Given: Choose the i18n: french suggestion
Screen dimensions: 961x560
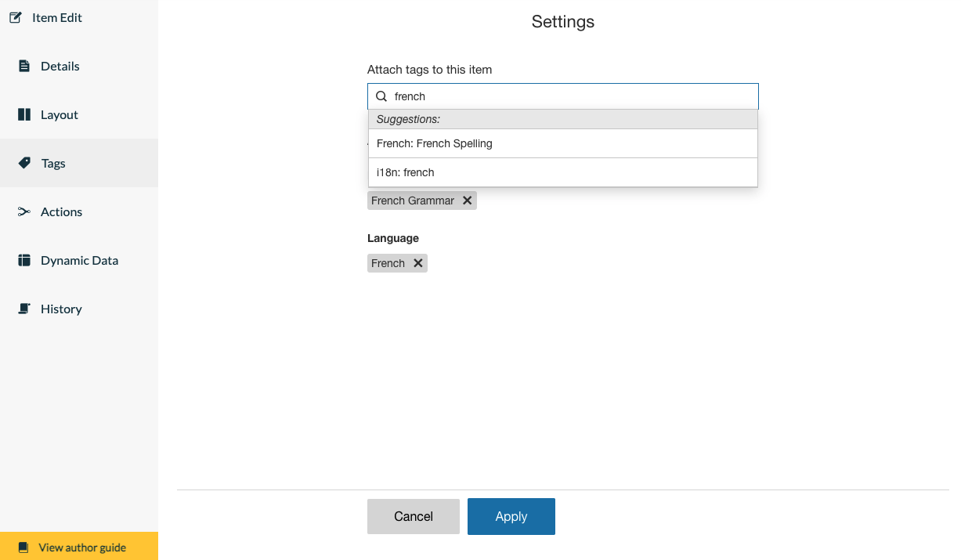Looking at the screenshot, I should pos(562,172).
